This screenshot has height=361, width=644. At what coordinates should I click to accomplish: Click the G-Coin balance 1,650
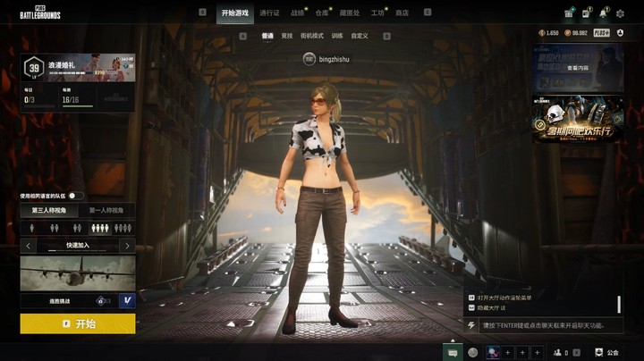(x=548, y=33)
